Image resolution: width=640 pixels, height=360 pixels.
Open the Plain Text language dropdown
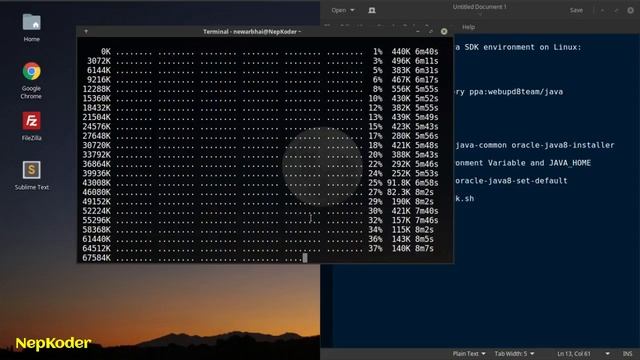click(469, 353)
